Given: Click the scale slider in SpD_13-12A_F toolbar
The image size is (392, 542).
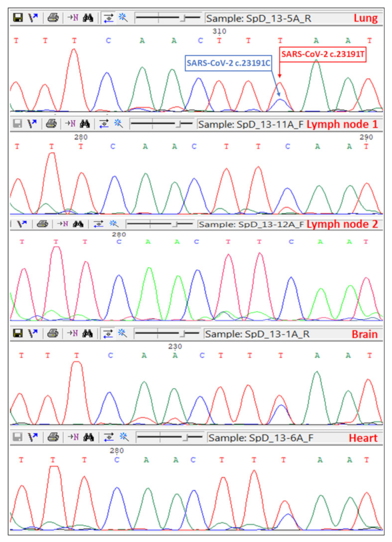Looking at the screenshot, I should point(160,224).
